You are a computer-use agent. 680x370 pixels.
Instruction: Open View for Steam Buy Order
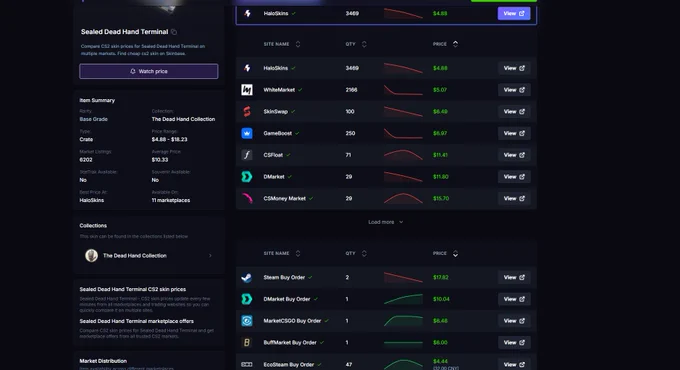[514, 277]
